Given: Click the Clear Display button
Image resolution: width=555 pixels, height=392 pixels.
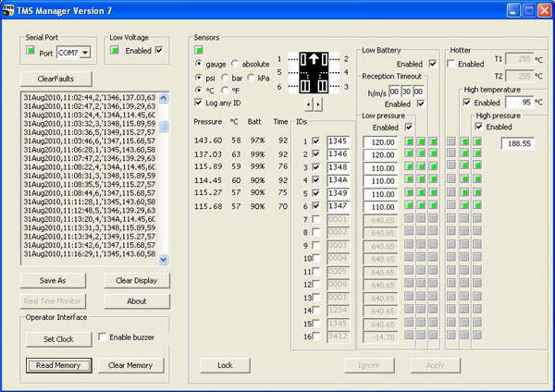Looking at the screenshot, I should (137, 280).
